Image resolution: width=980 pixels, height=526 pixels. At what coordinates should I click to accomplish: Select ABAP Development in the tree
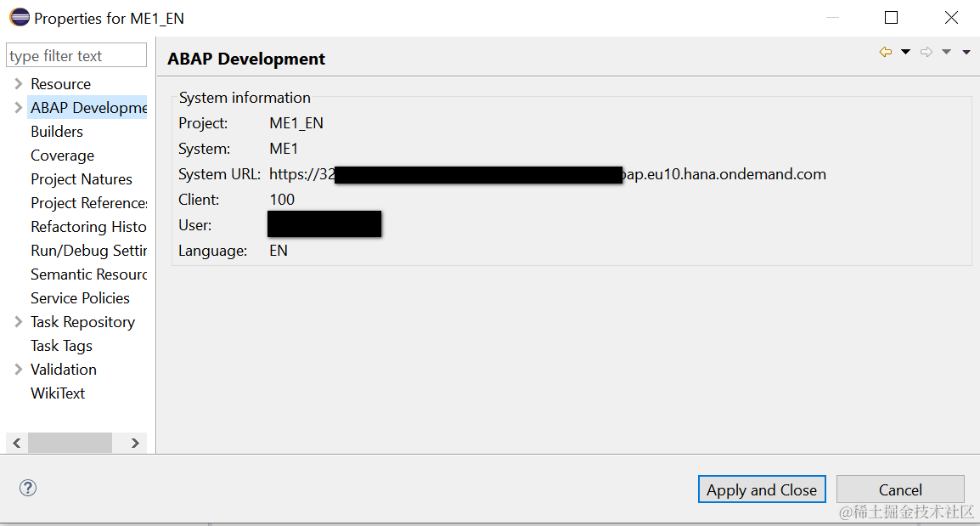(89, 108)
